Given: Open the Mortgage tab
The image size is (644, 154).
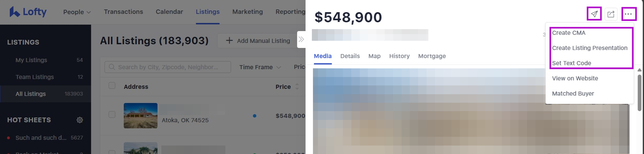Looking at the screenshot, I should pyautogui.click(x=432, y=56).
